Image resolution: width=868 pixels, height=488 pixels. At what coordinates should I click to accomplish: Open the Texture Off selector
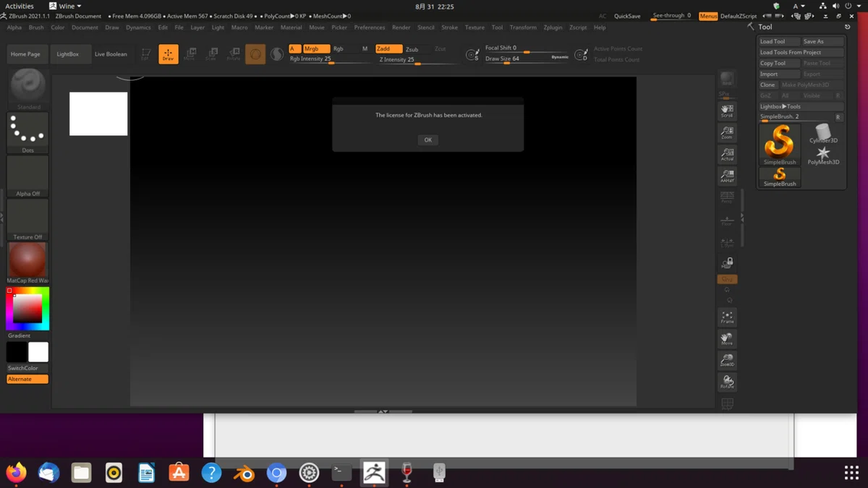tap(27, 219)
